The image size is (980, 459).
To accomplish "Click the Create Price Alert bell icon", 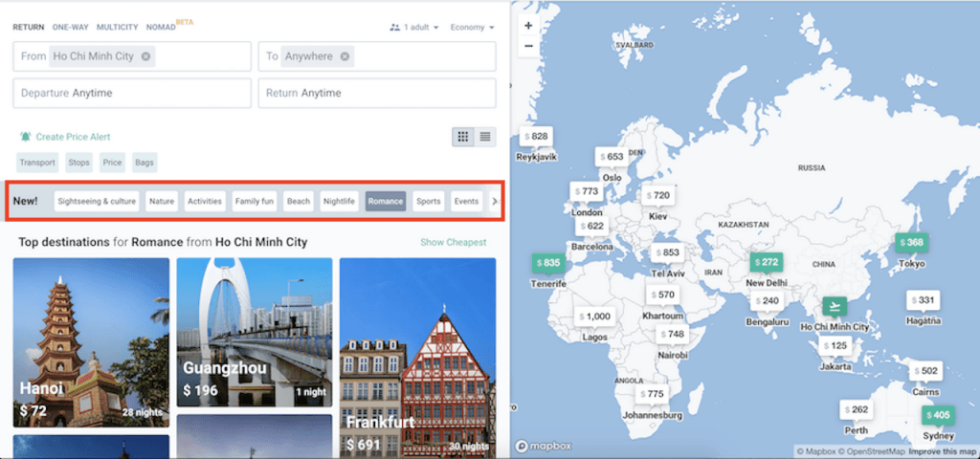I will [25, 136].
